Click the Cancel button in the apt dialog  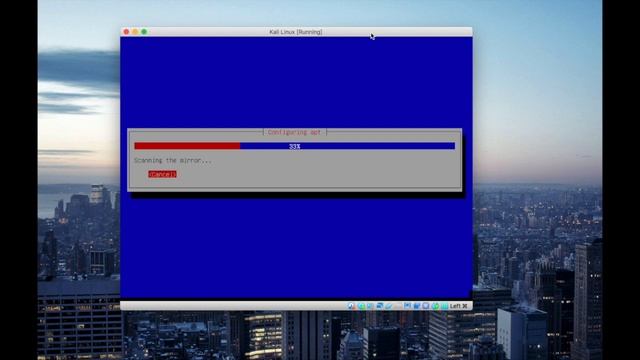click(x=162, y=174)
